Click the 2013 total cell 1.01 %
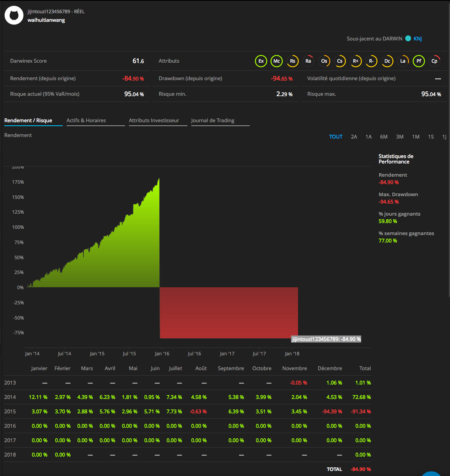450x476 pixels. click(x=363, y=383)
